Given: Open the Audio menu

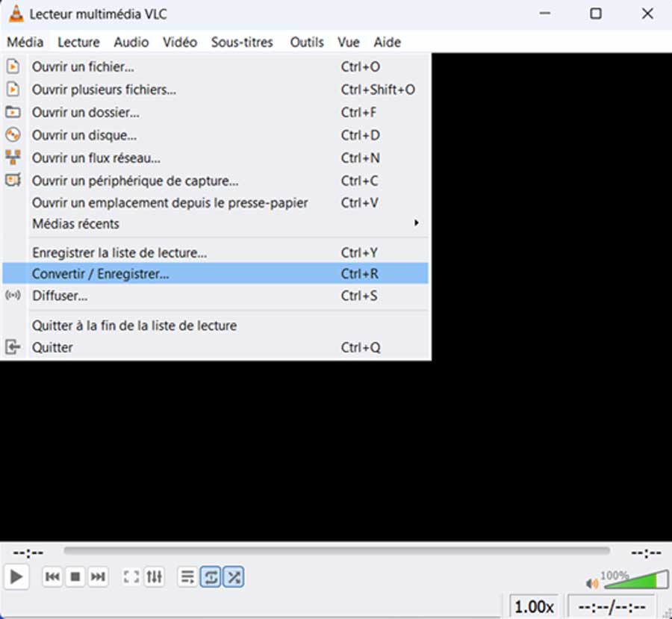Looking at the screenshot, I should (x=131, y=42).
